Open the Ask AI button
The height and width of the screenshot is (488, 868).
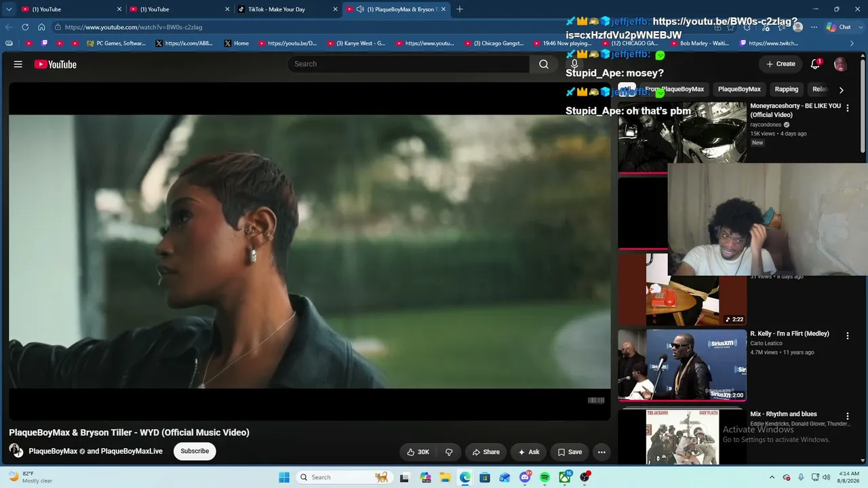point(528,452)
